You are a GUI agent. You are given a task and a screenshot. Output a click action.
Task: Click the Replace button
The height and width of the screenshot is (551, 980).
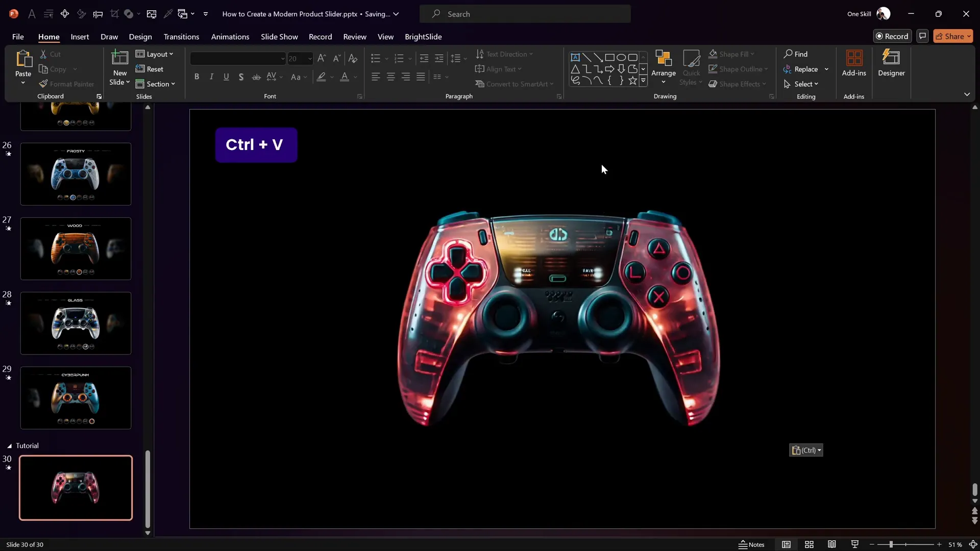click(x=801, y=69)
